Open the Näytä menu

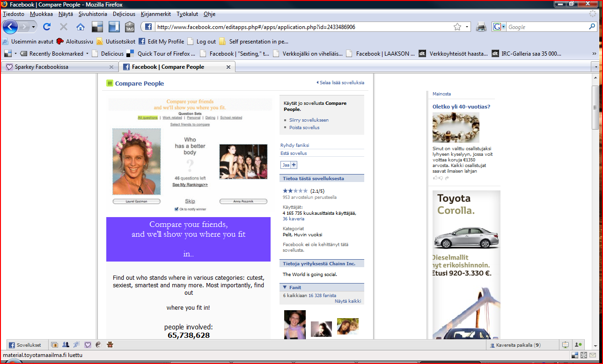click(x=66, y=14)
